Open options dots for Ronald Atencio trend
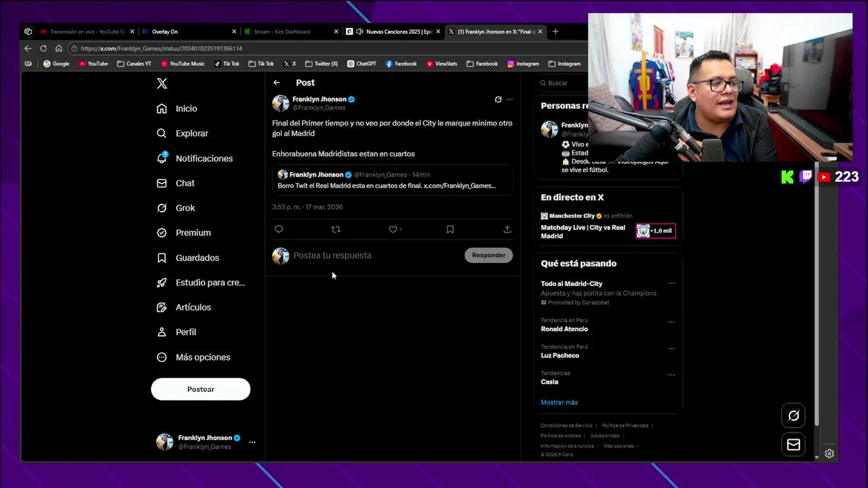The height and width of the screenshot is (488, 868). 671,322
